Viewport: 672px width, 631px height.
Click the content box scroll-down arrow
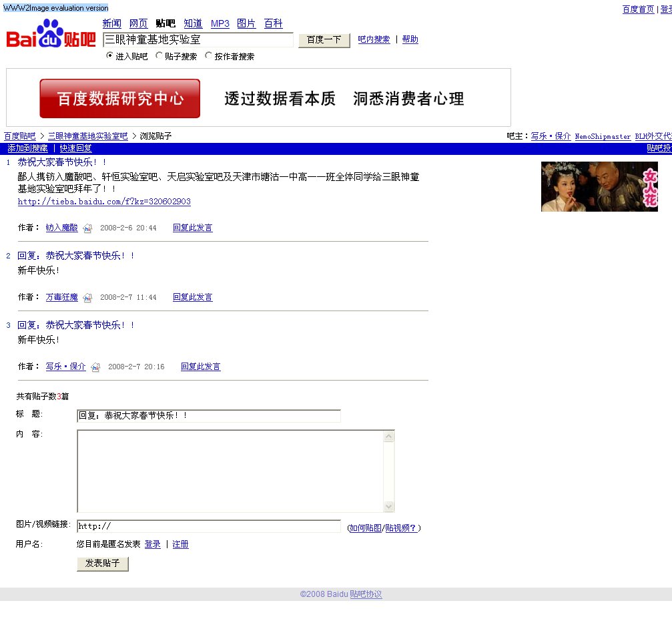pos(389,506)
